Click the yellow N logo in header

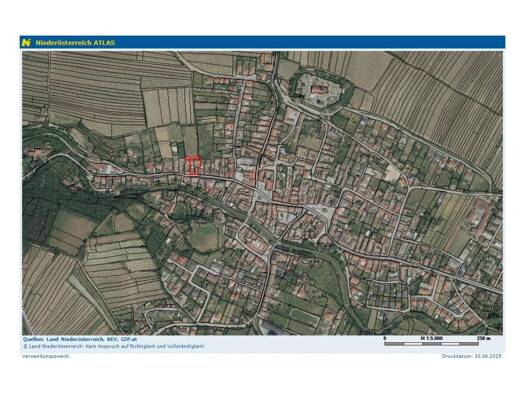click(26, 43)
